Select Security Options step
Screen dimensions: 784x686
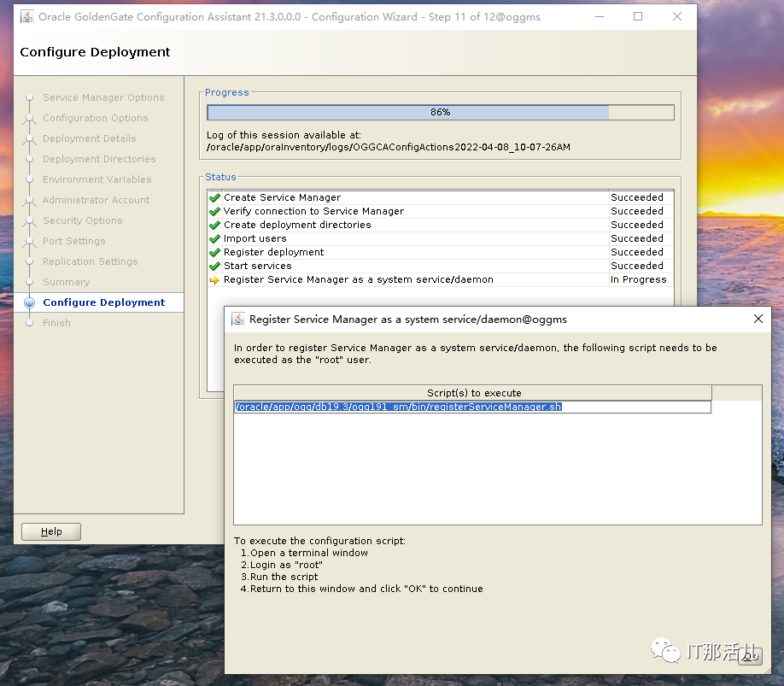82,220
